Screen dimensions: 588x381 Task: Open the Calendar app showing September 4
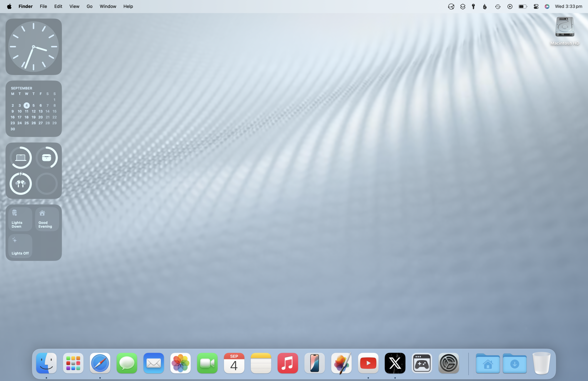pos(234,363)
